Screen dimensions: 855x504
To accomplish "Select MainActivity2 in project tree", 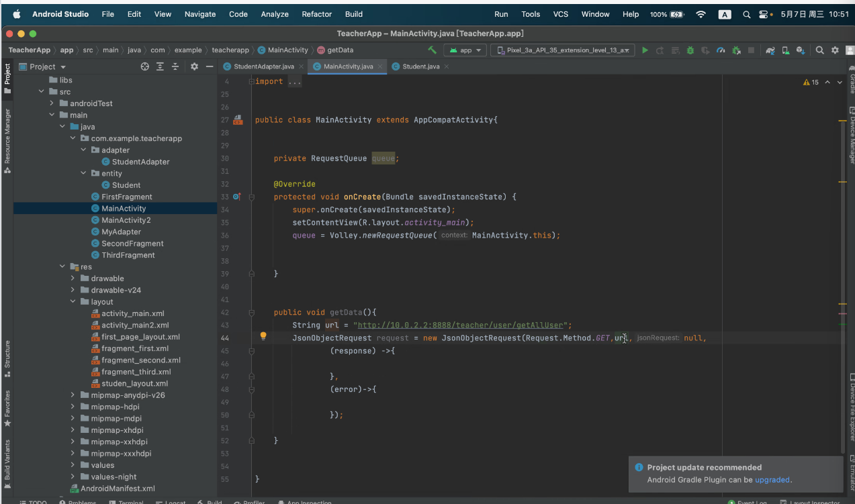I will point(126,220).
